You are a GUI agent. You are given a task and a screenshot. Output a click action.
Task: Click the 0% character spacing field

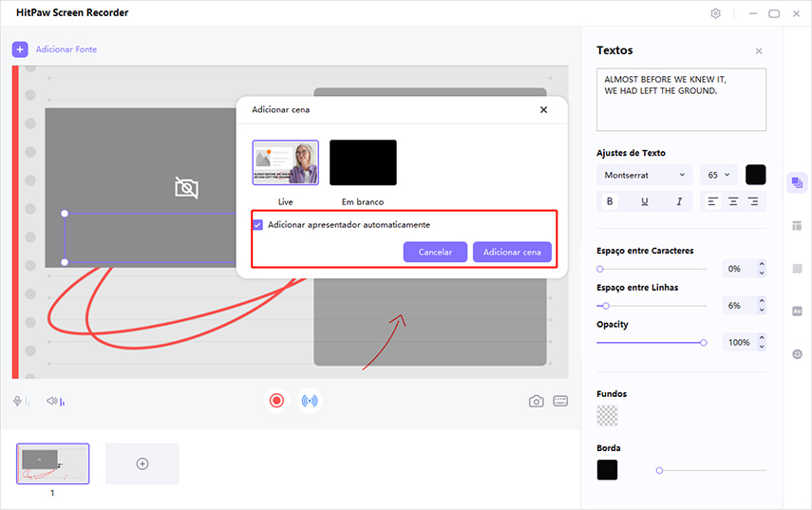tap(739, 269)
